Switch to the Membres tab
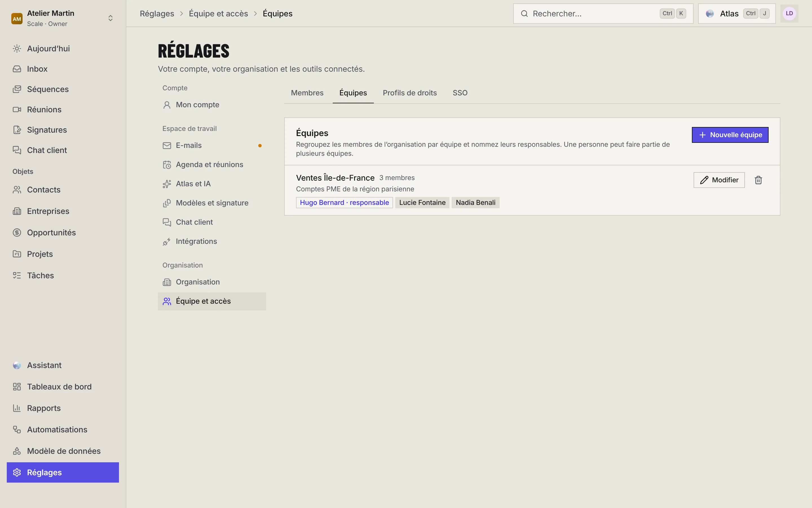This screenshot has width=812, height=508. (307, 93)
